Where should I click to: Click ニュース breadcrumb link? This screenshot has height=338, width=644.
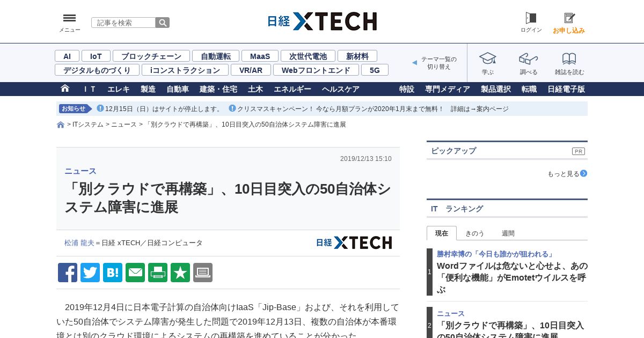click(124, 124)
